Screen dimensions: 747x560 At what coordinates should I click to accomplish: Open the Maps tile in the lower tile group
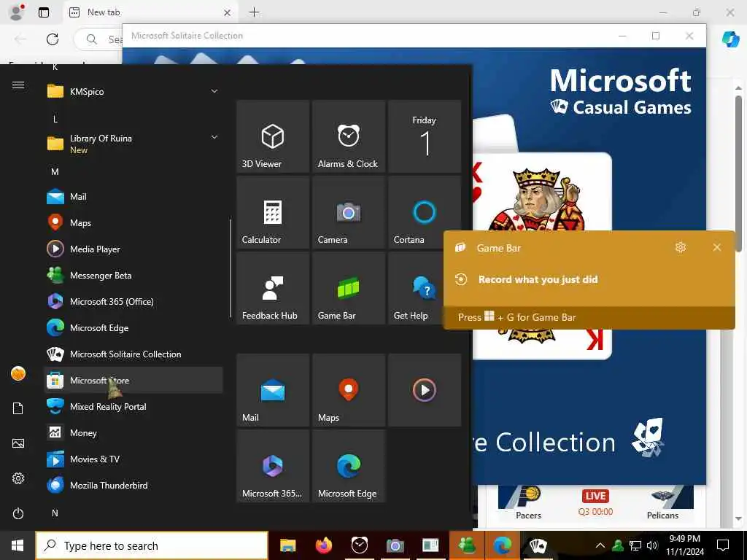tap(349, 390)
